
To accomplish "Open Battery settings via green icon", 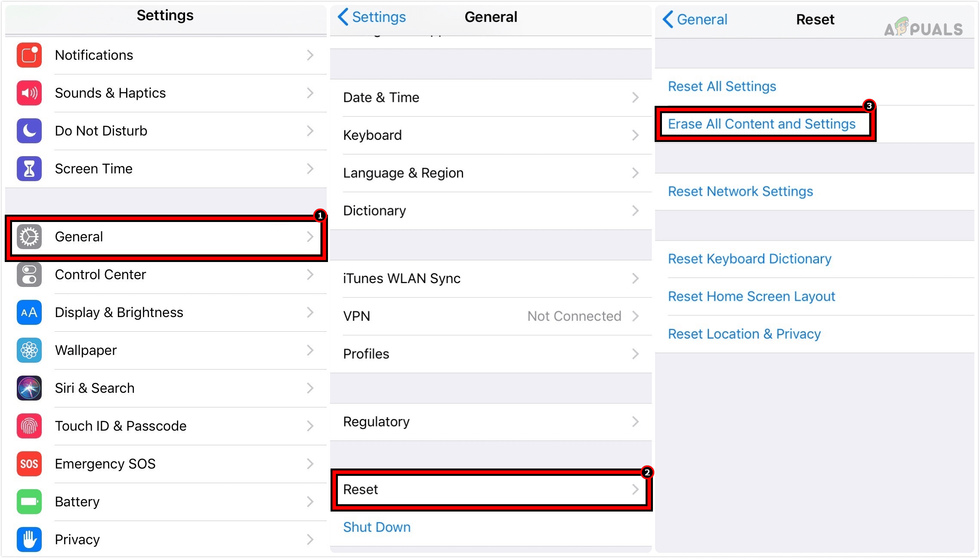I will coord(28,502).
